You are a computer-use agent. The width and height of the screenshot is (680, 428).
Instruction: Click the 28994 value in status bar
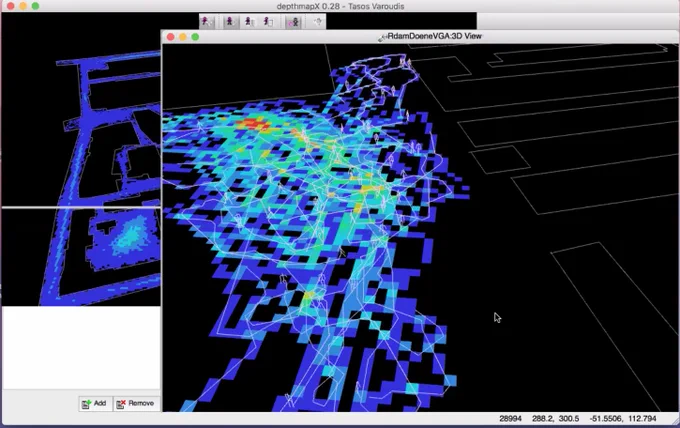tap(510, 419)
